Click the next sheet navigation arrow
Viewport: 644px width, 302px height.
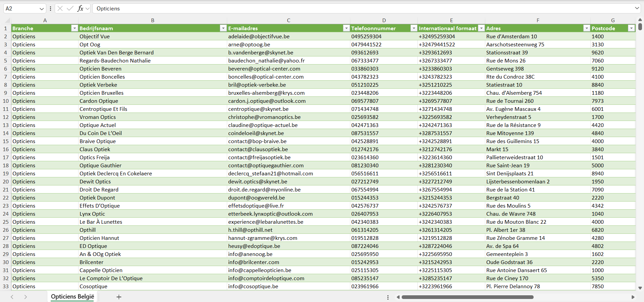(x=26, y=297)
